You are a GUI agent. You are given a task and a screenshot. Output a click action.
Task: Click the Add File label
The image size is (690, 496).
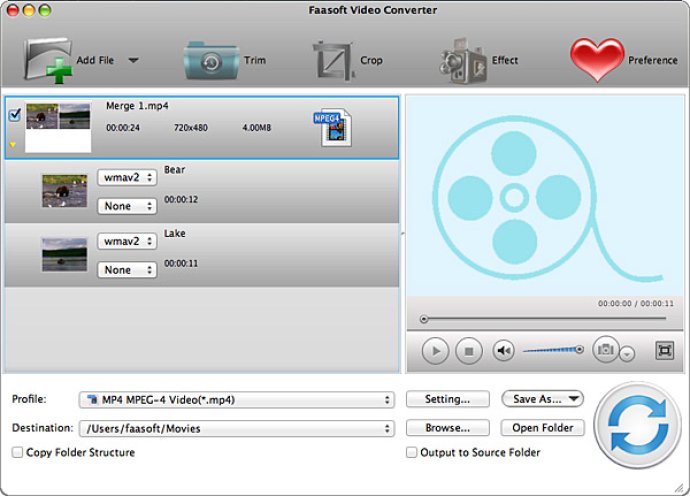tap(95, 60)
